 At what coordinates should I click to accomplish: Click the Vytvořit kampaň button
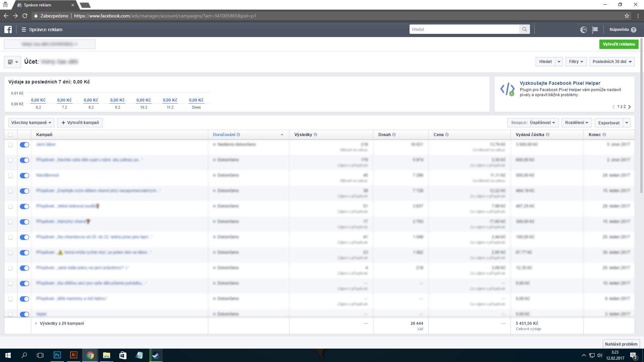[x=80, y=123]
